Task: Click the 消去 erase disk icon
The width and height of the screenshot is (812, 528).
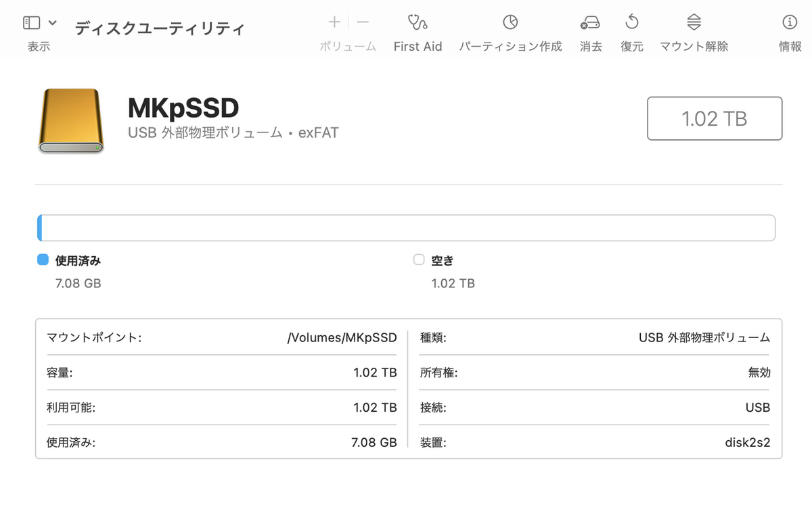Action: click(590, 23)
